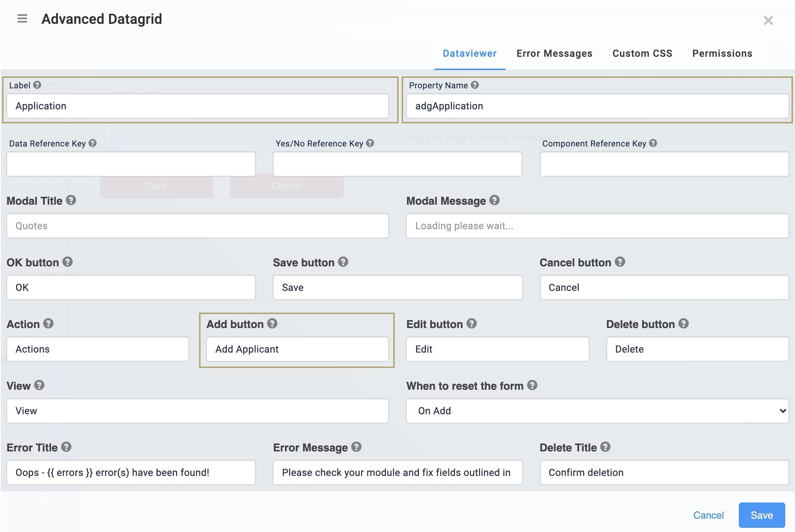Screen dimensions: 795x532
Task: Click the Save button text field
Action: [x=397, y=287]
